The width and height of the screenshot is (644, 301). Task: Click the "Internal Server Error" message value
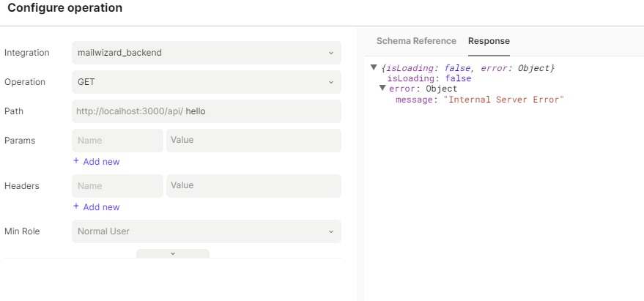point(503,100)
